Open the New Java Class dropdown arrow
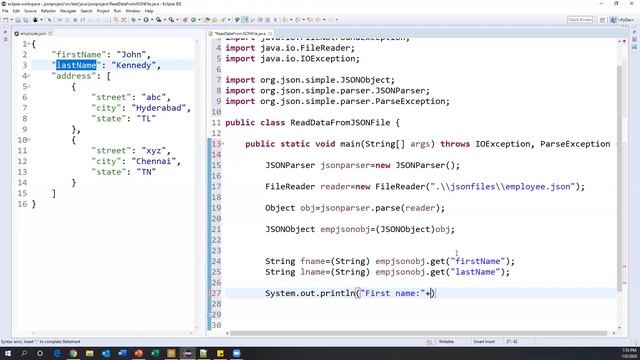This screenshot has height=360, width=640. coord(199,20)
